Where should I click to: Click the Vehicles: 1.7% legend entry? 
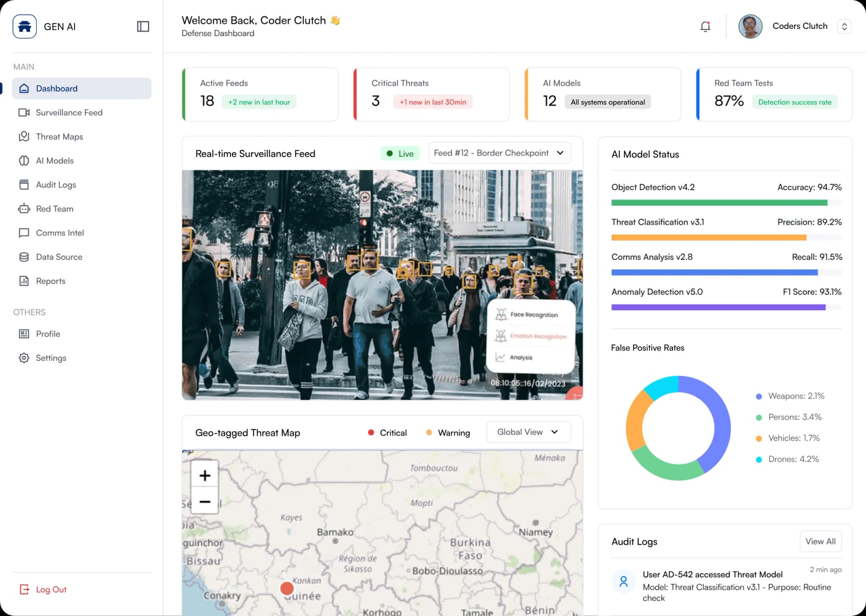coord(788,438)
